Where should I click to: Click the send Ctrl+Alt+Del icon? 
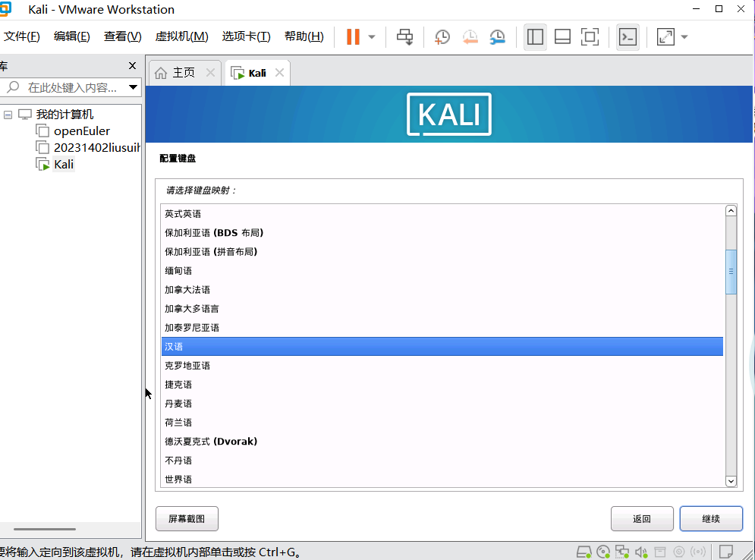(x=404, y=36)
